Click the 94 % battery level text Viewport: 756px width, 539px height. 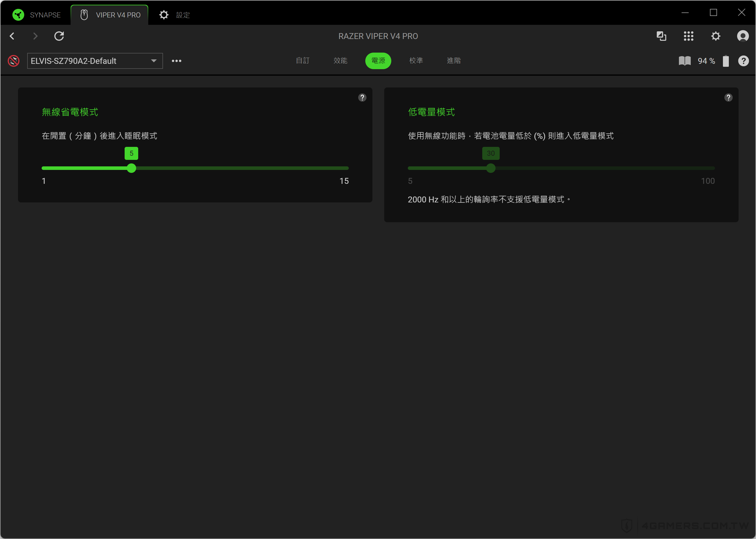click(706, 61)
